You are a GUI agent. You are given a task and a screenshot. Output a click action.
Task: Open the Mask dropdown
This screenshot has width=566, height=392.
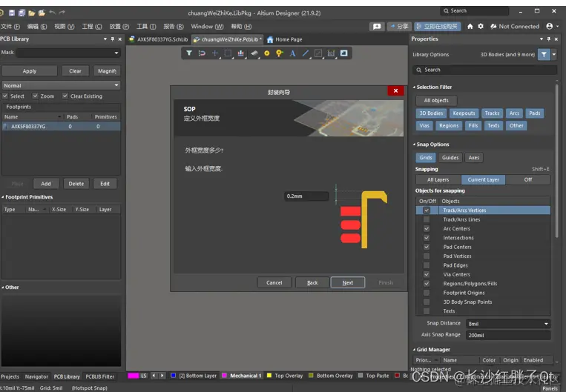(x=116, y=53)
